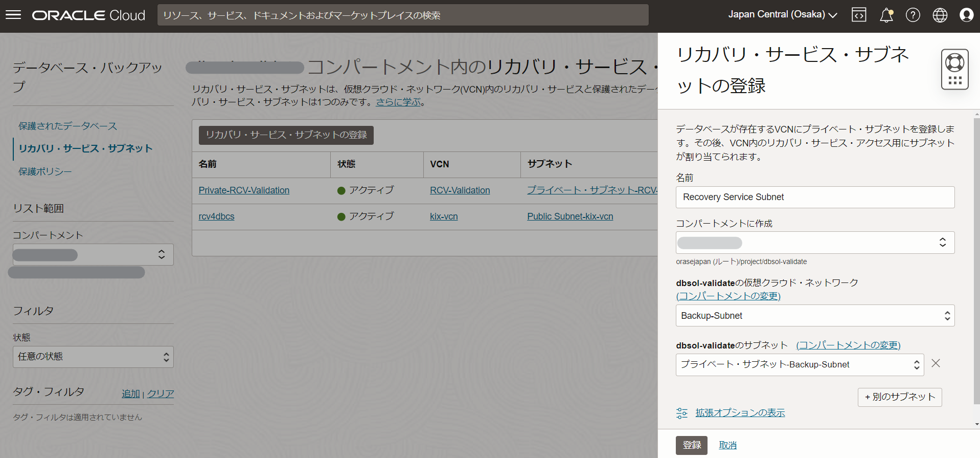Viewport: 980px width, 458px height.
Task: Click the lifebuoy support widget icon
Action: 954,69
